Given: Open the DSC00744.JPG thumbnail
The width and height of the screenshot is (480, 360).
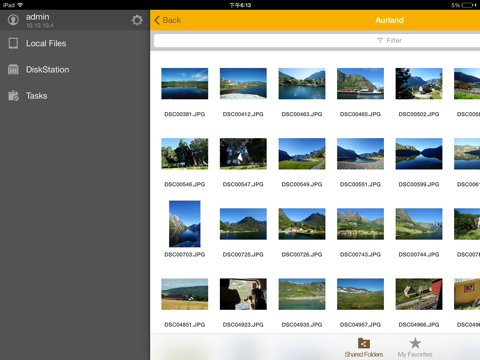Looking at the screenshot, I should pyautogui.click(x=419, y=224).
